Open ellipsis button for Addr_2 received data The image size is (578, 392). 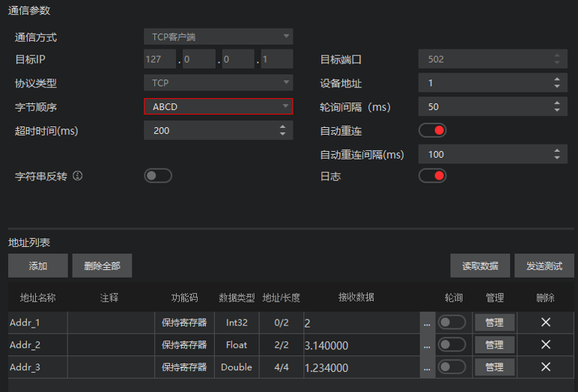click(x=427, y=346)
